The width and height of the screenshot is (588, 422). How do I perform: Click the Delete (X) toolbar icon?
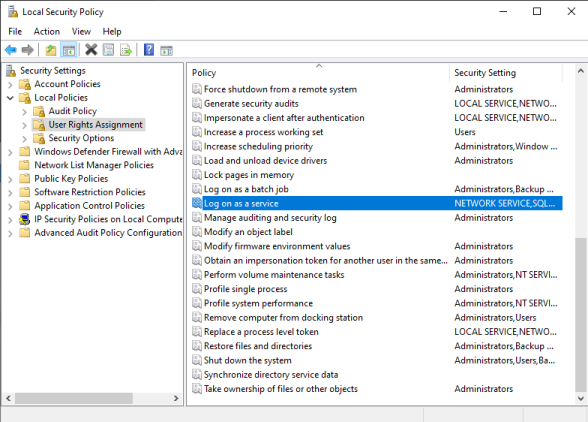point(91,50)
